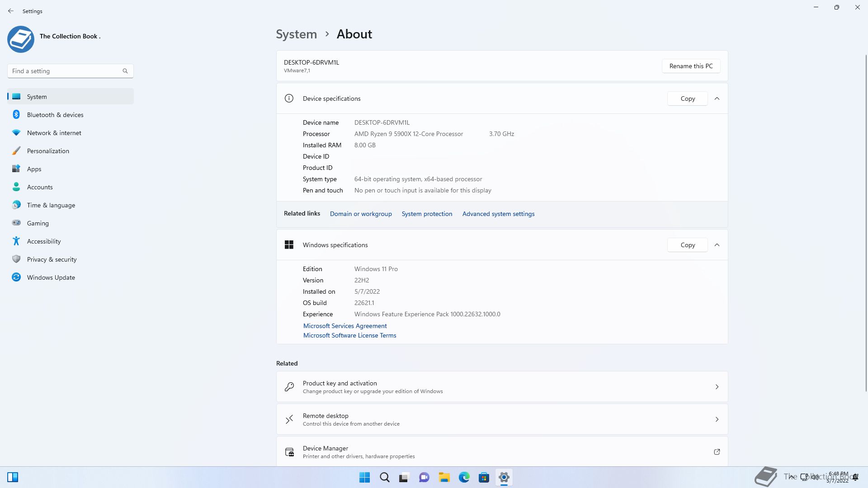This screenshot has height=488, width=868.
Task: Open System protection link
Action: click(x=427, y=214)
